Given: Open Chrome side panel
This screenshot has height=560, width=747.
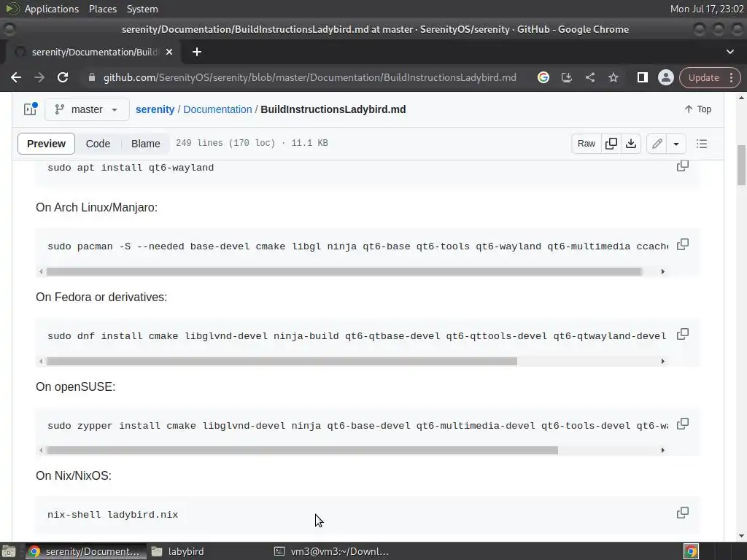Looking at the screenshot, I should tap(642, 77).
